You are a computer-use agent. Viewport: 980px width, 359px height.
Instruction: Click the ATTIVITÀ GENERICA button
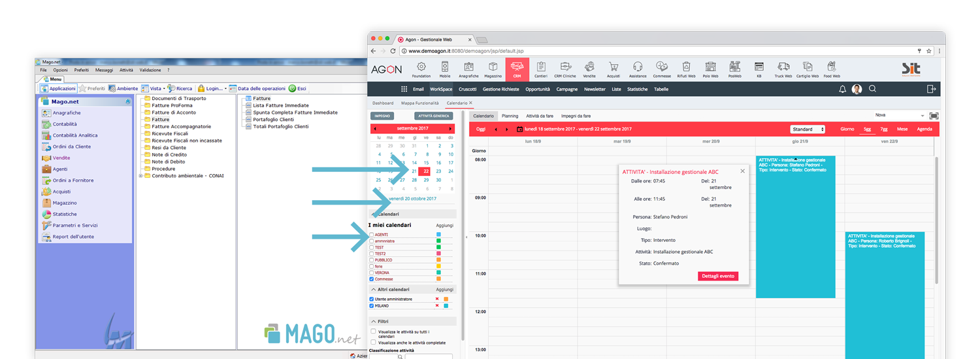[x=434, y=116]
